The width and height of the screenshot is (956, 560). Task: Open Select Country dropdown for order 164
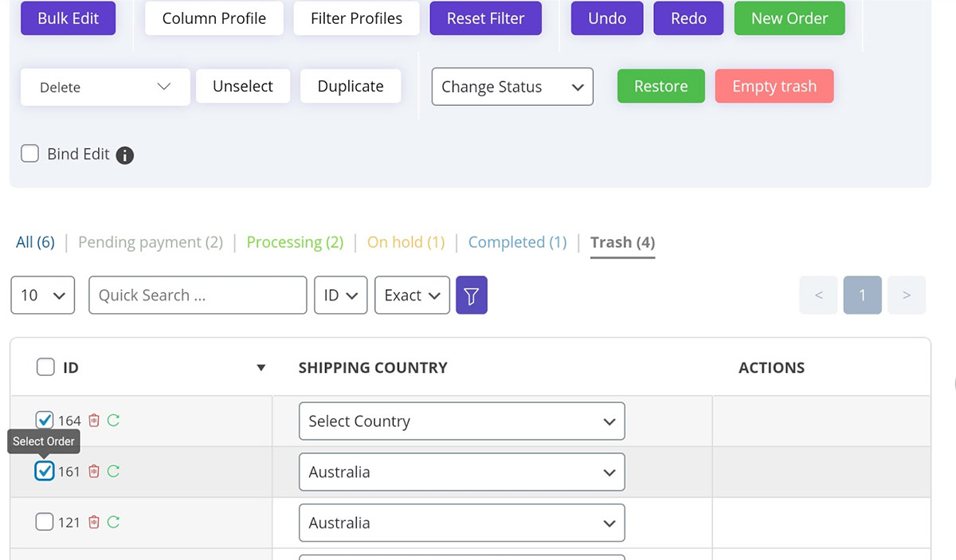462,421
